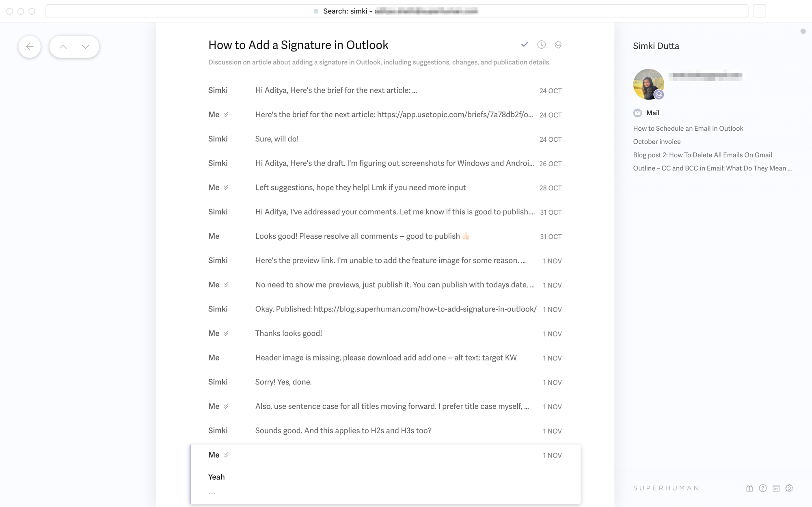812x507 pixels.
Task: Click the help question mark icon in bottom bar
Action: click(763, 488)
